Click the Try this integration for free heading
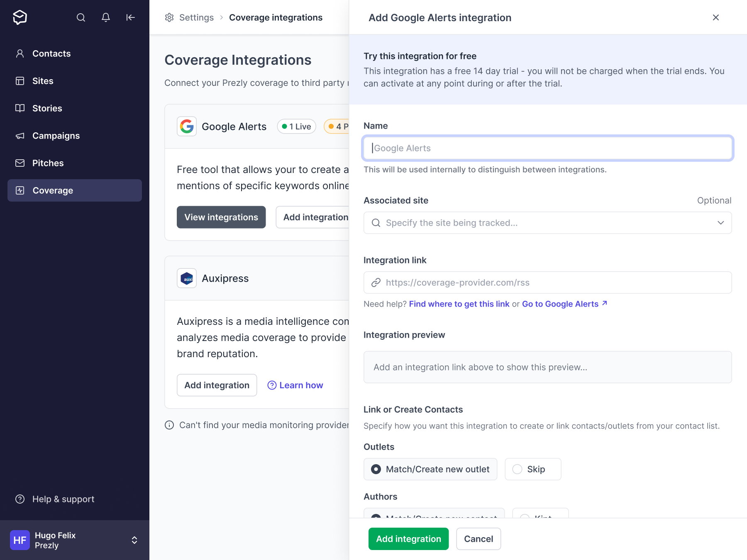 tap(420, 56)
